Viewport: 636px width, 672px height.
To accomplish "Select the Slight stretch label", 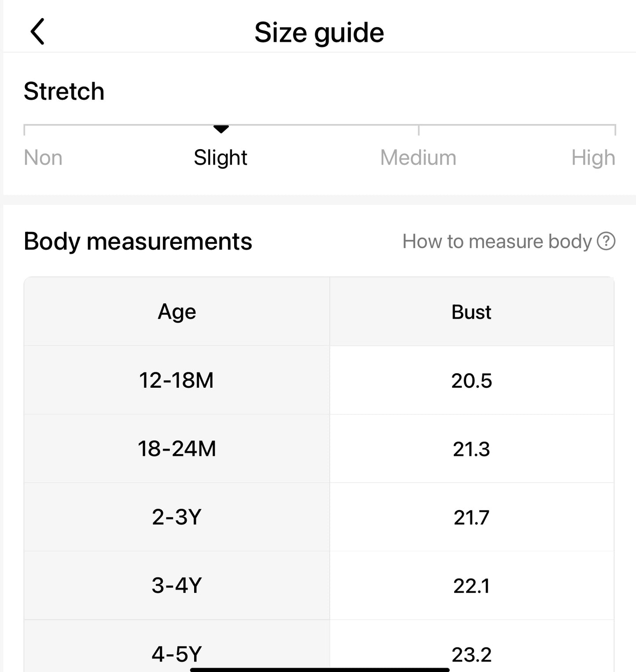I will pos(221,158).
